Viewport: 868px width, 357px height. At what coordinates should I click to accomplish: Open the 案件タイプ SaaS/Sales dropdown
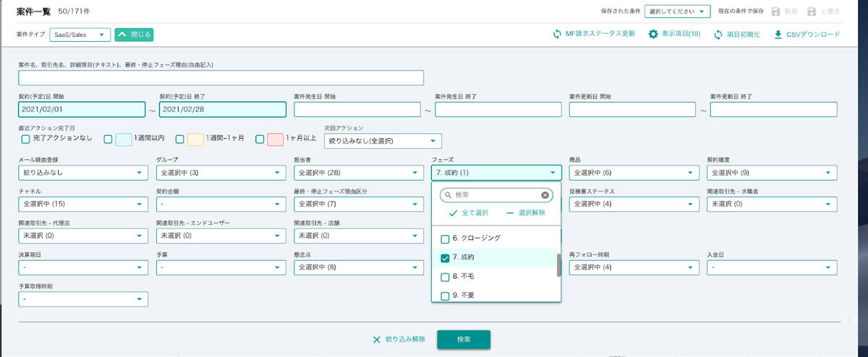pyautogui.click(x=80, y=35)
